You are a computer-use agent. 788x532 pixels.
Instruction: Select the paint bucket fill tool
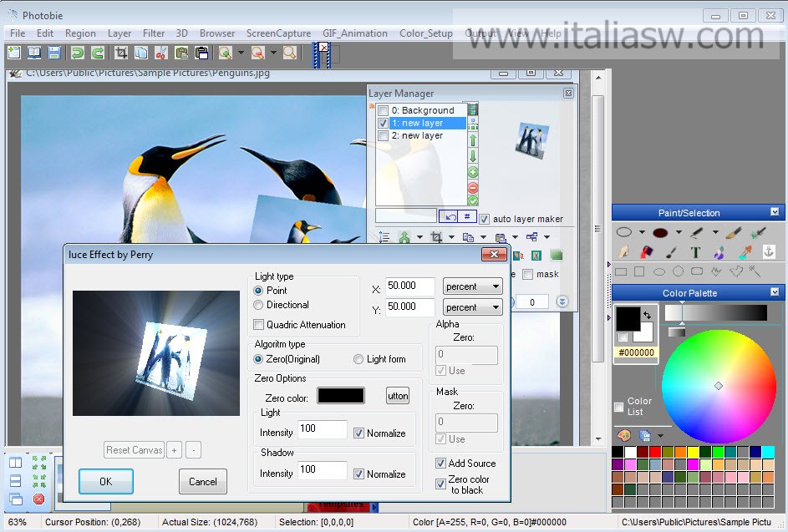[647, 251]
